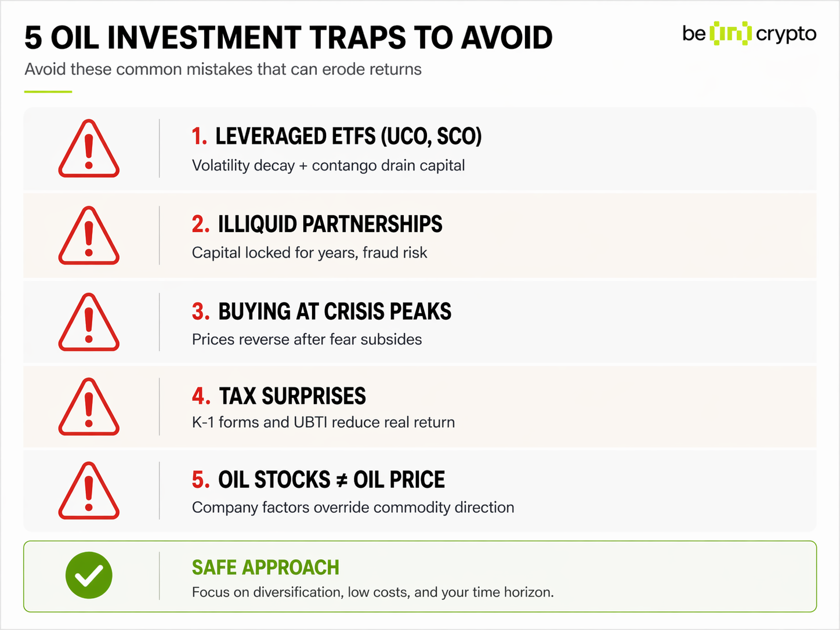Click the warning icon beside Leveraged ETFs
The height and width of the screenshot is (630, 840).
point(89,150)
